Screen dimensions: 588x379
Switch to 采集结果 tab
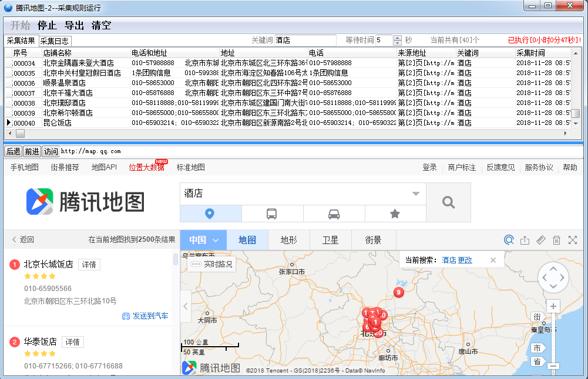[21, 40]
